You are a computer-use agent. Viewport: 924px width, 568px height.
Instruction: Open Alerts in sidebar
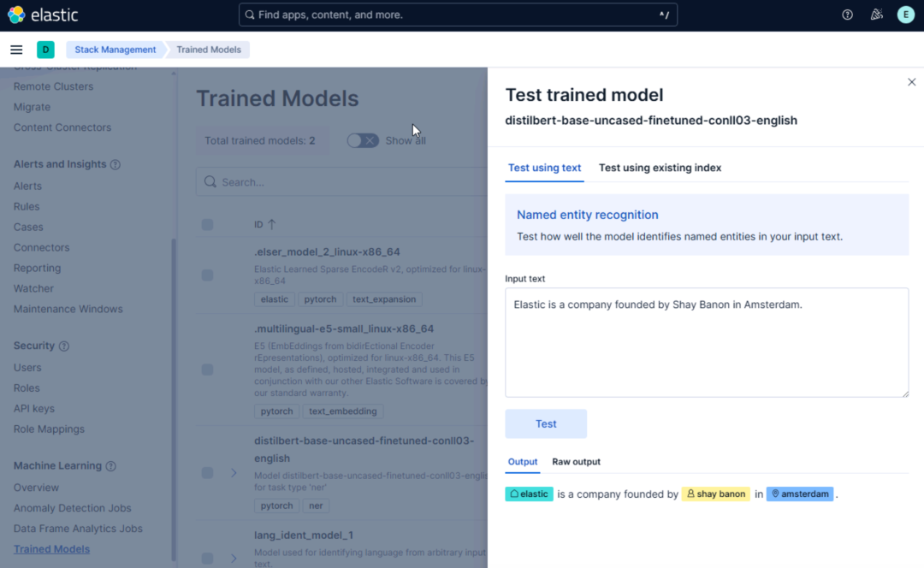coord(27,186)
